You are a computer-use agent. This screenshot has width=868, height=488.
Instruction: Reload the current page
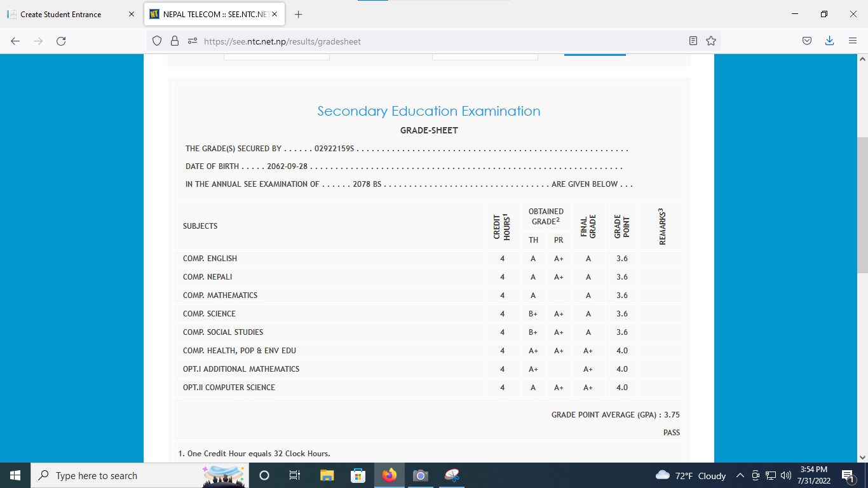(x=61, y=41)
